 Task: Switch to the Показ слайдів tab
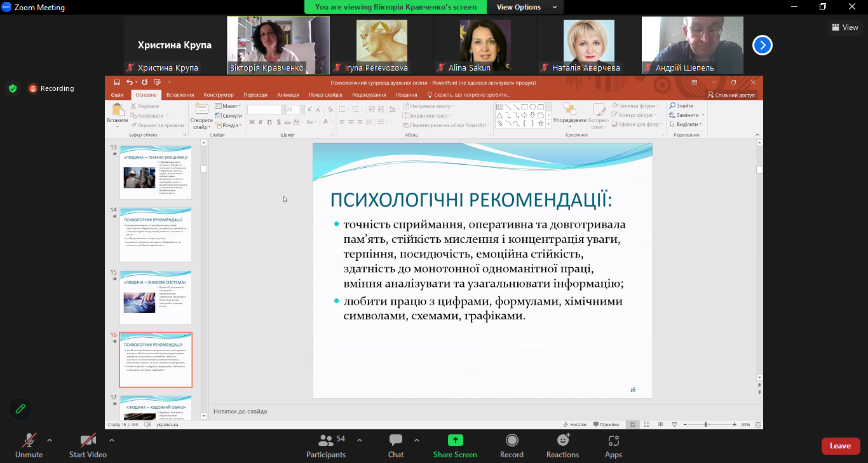point(325,95)
